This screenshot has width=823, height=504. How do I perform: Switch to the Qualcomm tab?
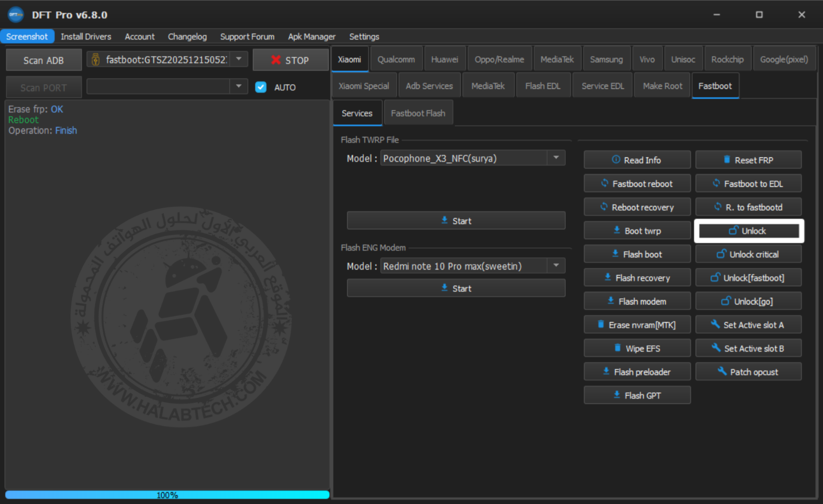(x=396, y=59)
